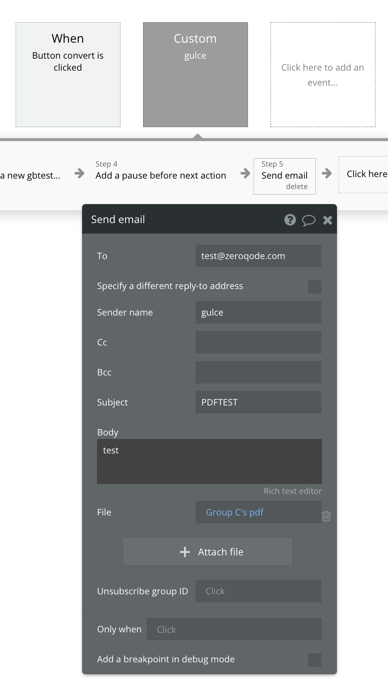Click arrow between Step 4 and Step 5
The height and width of the screenshot is (694, 388).
[245, 173]
